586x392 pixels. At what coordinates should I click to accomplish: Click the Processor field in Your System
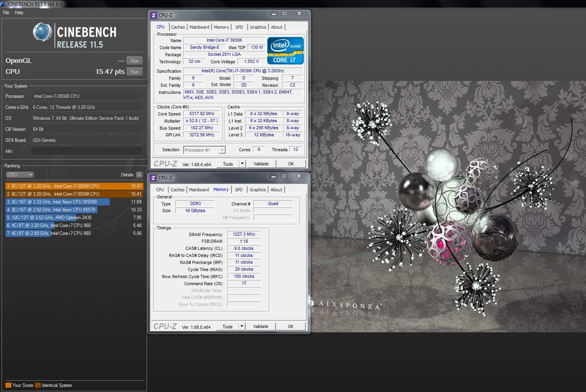(86, 96)
